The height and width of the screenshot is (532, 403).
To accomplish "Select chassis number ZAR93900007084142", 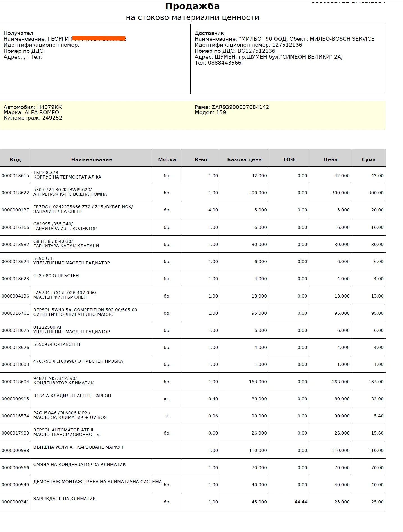I will 240,107.
